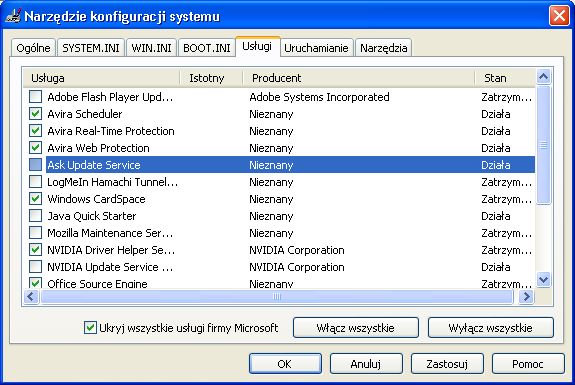The image size is (575, 385).
Task: Sort by the Stan column header
Action: (x=505, y=78)
